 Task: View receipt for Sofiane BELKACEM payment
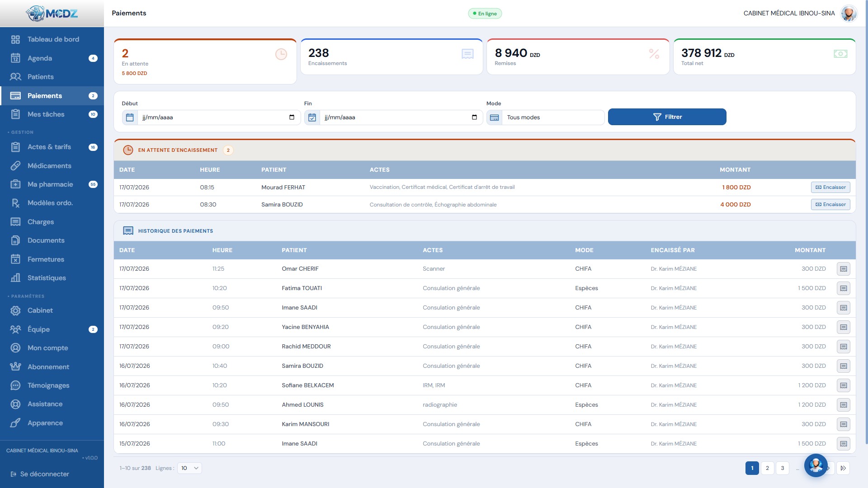tap(843, 385)
